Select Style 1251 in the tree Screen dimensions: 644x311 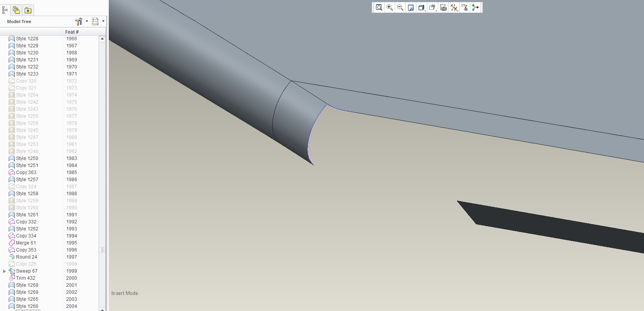[x=27, y=165]
